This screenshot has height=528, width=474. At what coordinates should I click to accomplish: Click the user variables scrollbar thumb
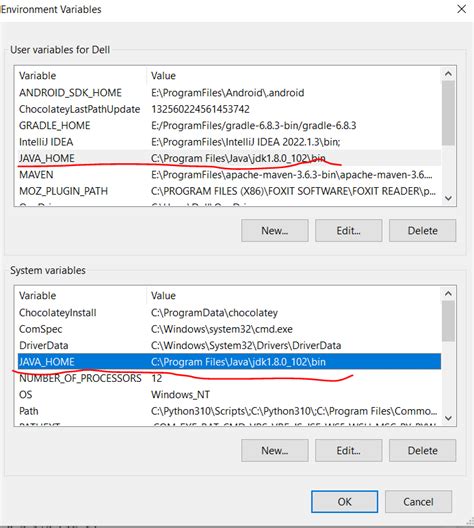(x=448, y=113)
